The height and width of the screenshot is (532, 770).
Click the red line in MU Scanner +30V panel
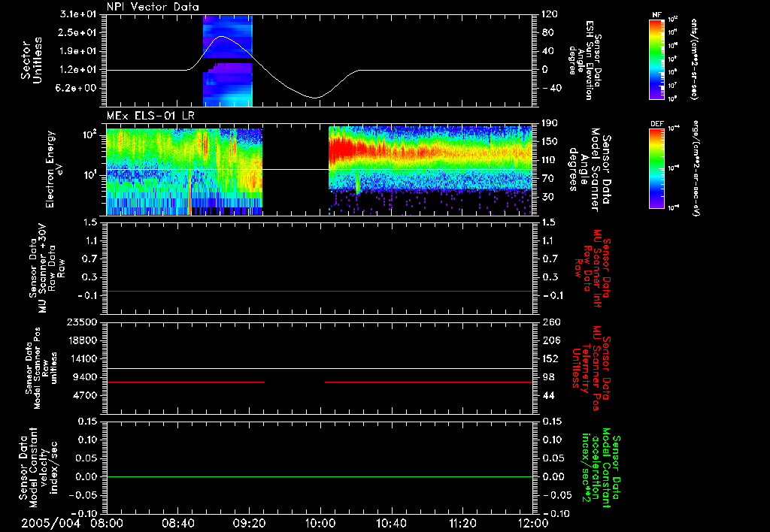click(x=320, y=292)
